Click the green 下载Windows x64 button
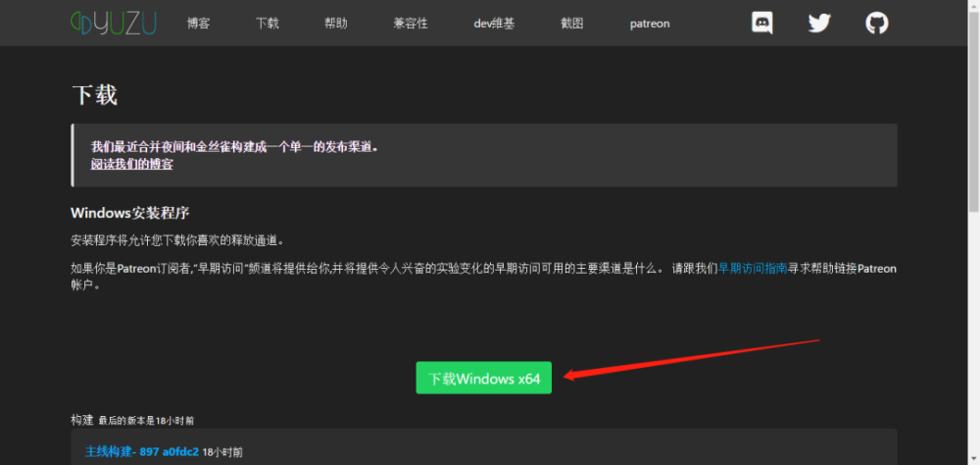 tap(484, 378)
